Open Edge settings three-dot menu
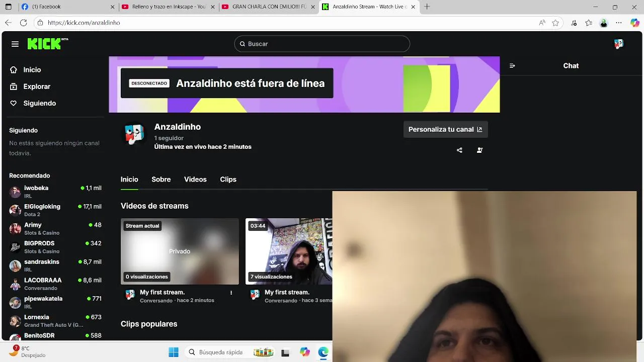 [x=619, y=23]
